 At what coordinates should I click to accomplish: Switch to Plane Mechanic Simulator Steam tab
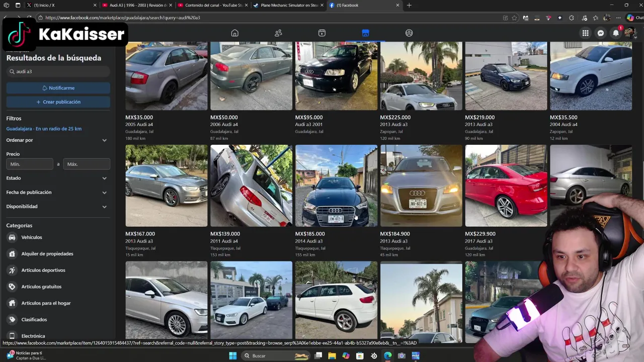tap(288, 5)
